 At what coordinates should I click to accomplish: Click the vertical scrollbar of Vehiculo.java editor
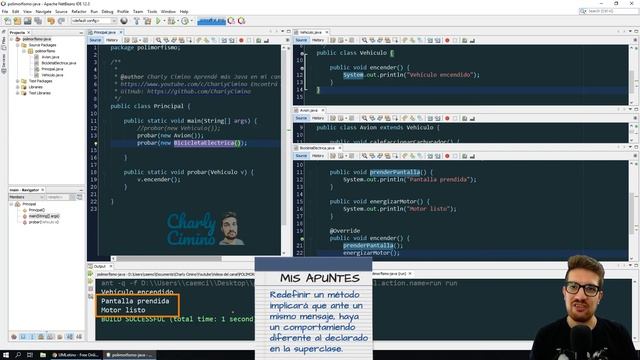point(632,82)
